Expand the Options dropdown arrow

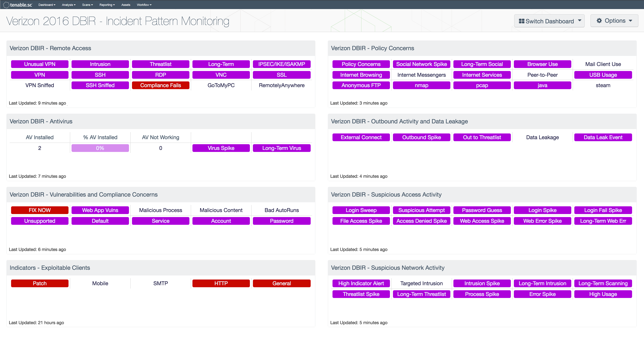630,21
